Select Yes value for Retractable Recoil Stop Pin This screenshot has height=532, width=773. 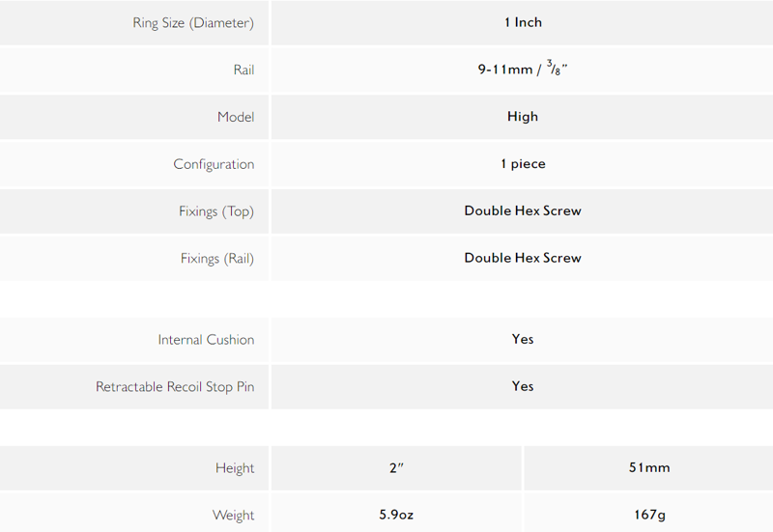pos(522,386)
